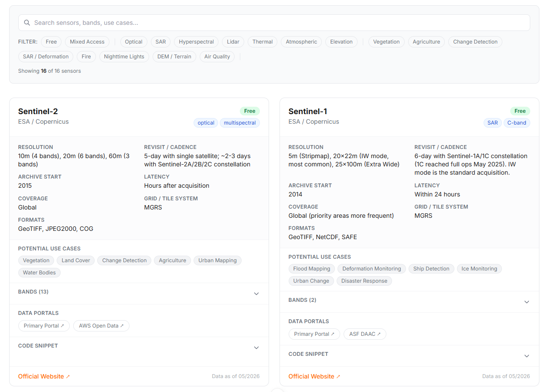549x392 pixels.
Task: Toggle the Optical filter chip
Action: 133,42
